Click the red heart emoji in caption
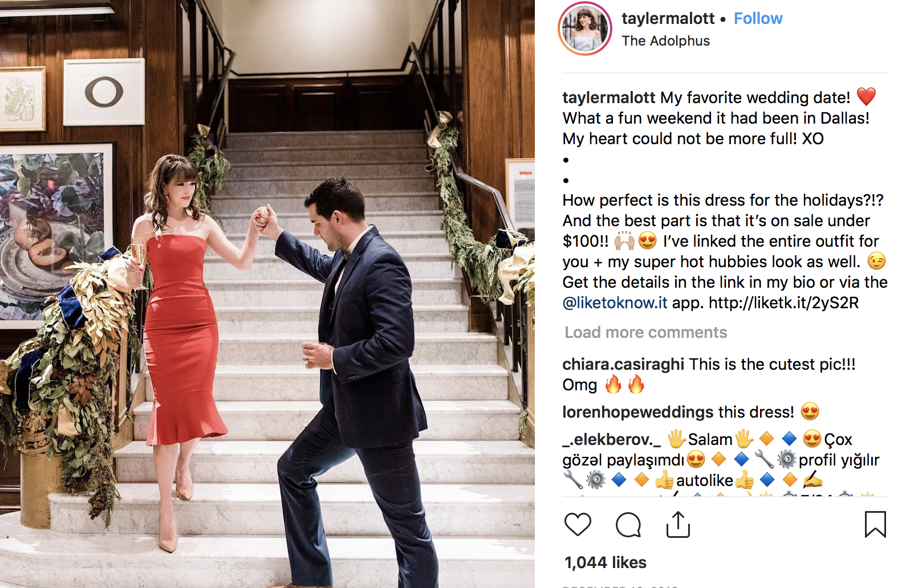This screenshot has width=910, height=588. click(866, 97)
